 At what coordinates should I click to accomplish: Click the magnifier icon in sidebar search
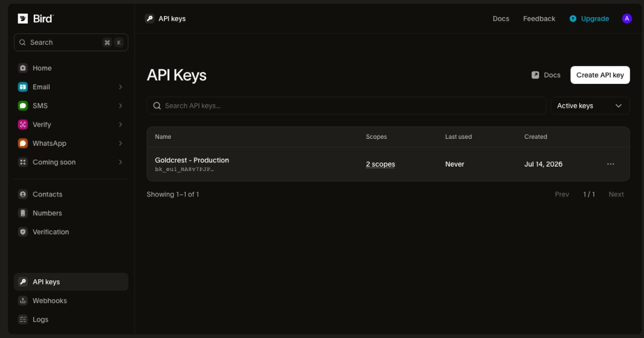[22, 43]
